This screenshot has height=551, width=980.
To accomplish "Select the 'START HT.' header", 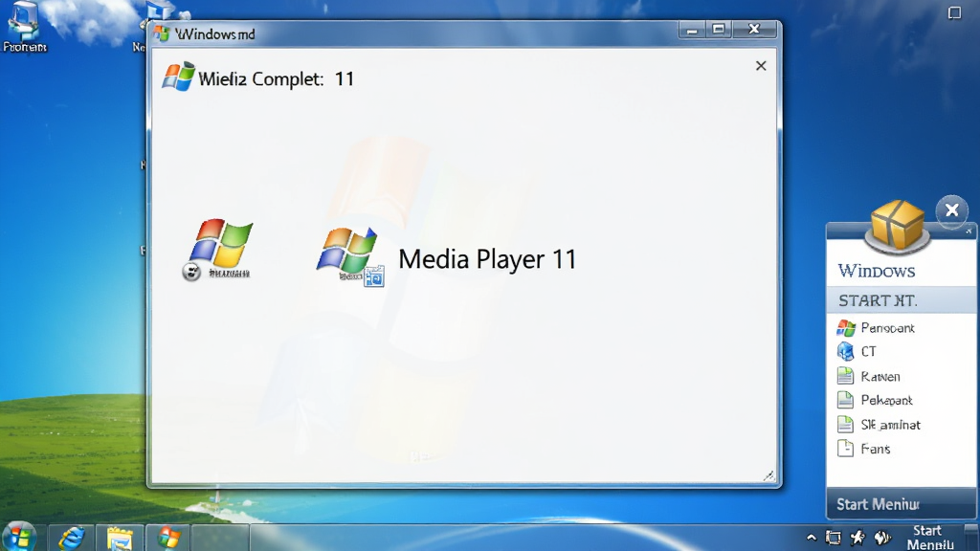I will (x=902, y=300).
